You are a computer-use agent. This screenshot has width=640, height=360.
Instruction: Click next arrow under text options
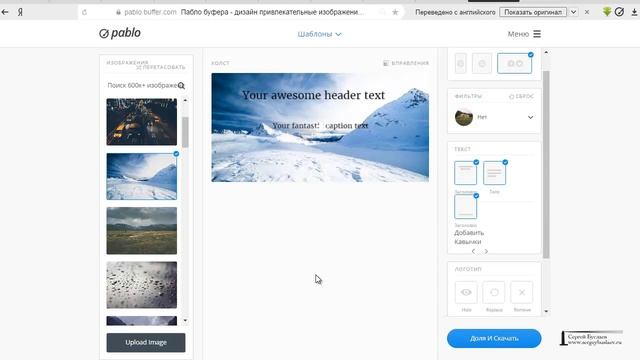[x=486, y=251]
